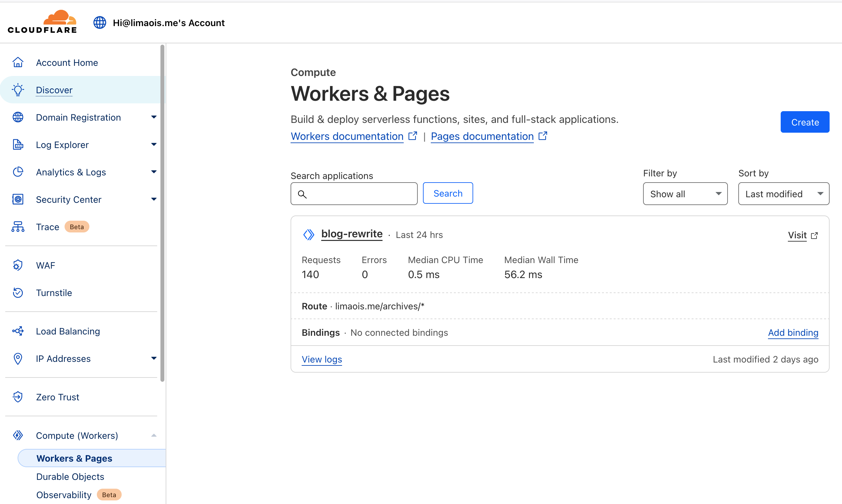842x504 pixels.
Task: Click the external link icon next to Visit
Action: (814, 235)
